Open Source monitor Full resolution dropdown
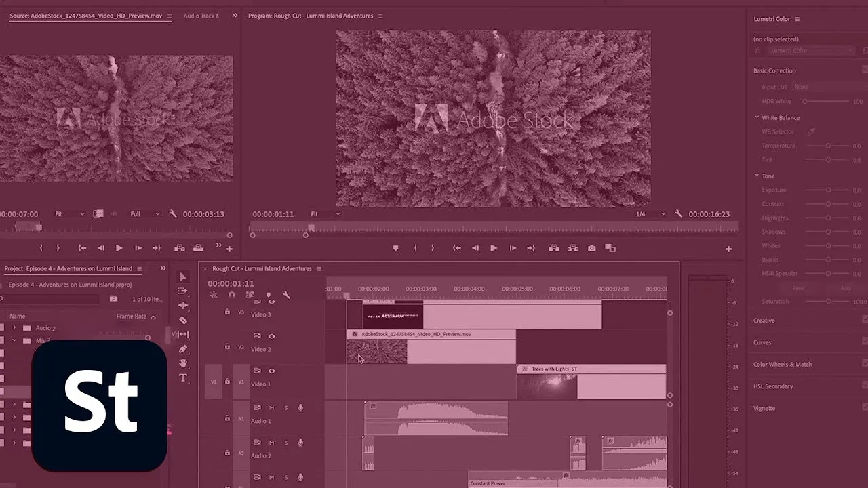This screenshot has width=868, height=488. pos(145,214)
